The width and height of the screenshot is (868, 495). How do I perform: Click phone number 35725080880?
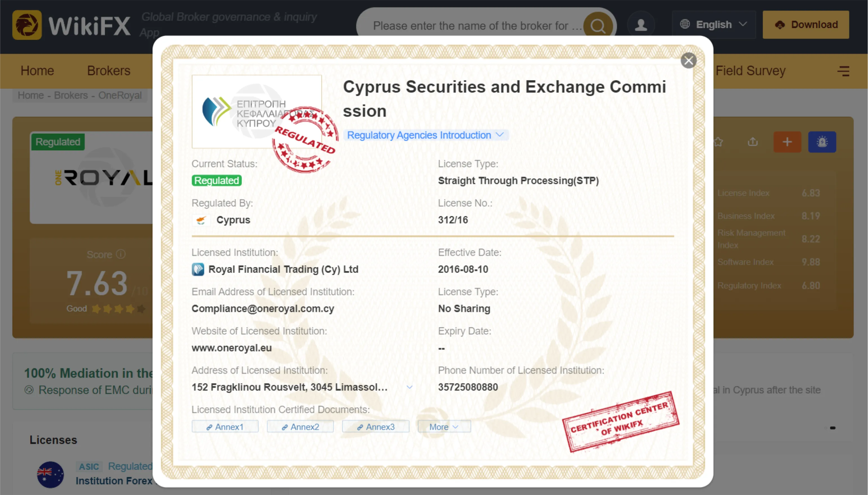468,387
